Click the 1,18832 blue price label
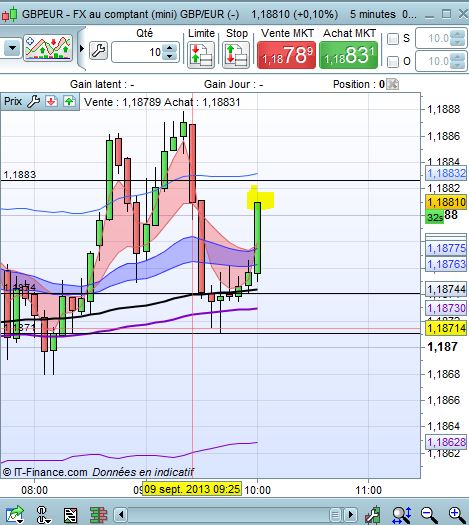 pyautogui.click(x=446, y=173)
